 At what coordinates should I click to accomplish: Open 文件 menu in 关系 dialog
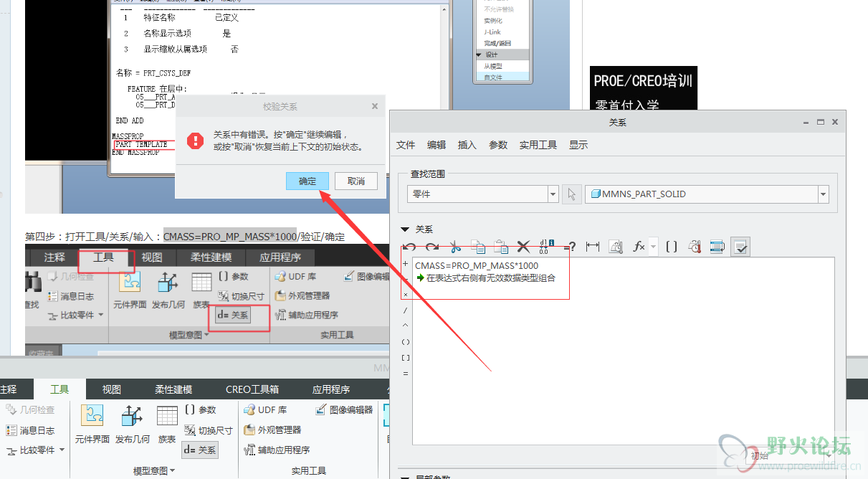tap(406, 145)
